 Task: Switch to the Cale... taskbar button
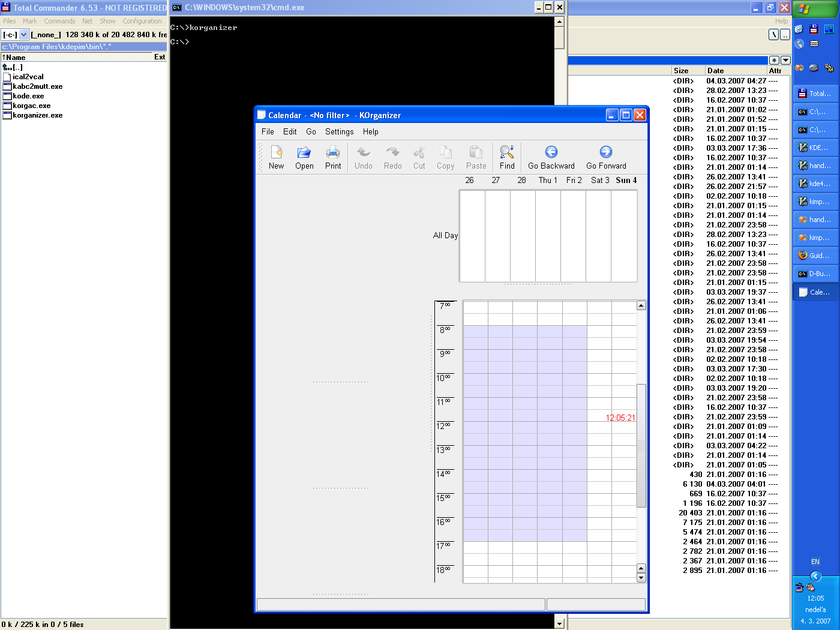tap(815, 292)
